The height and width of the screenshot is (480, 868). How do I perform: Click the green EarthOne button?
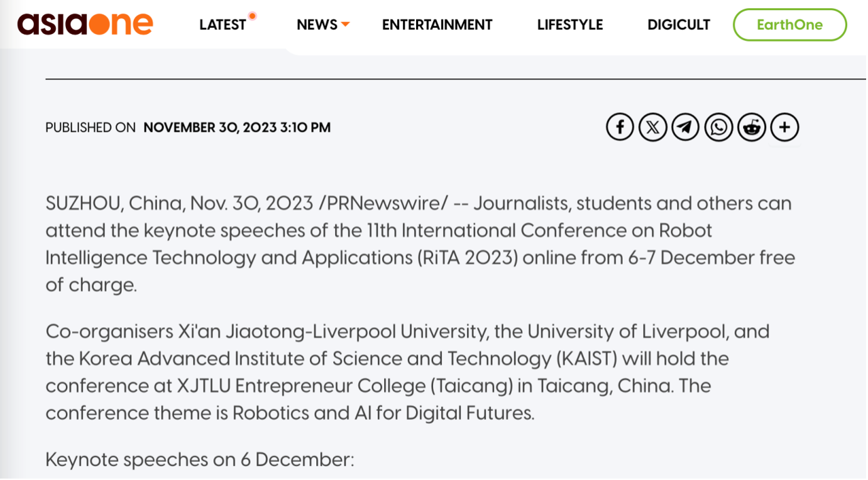coord(789,25)
